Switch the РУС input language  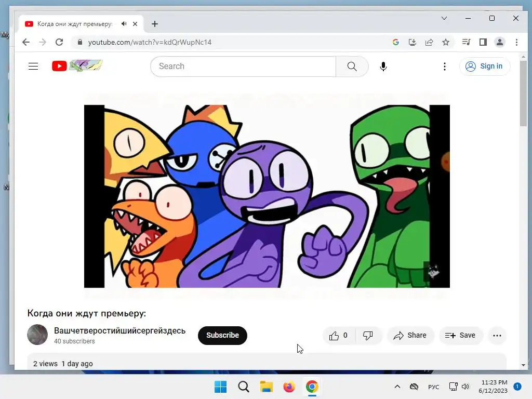click(x=433, y=387)
